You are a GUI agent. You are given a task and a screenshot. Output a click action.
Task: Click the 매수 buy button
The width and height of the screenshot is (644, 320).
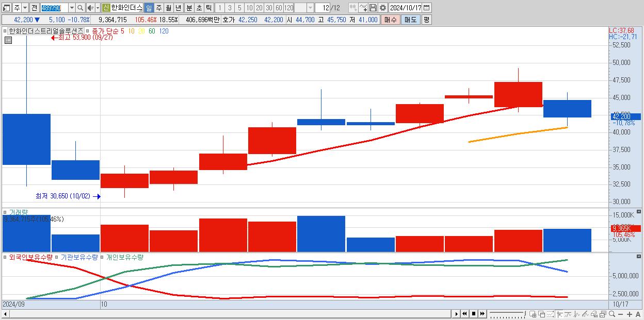[x=391, y=20]
